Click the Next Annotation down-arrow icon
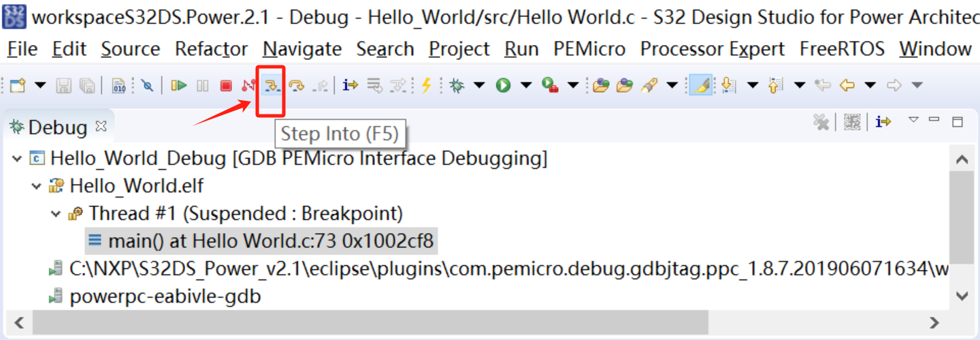 (729, 85)
